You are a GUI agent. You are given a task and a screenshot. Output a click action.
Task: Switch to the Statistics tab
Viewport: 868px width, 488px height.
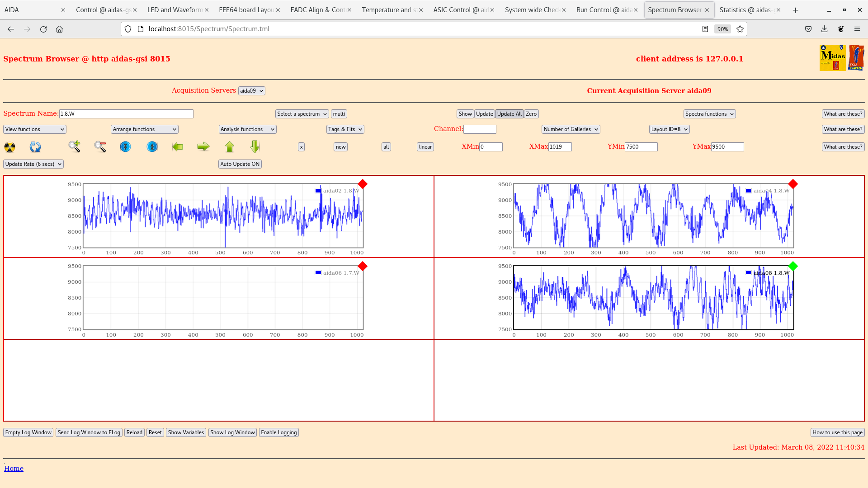[x=746, y=10]
